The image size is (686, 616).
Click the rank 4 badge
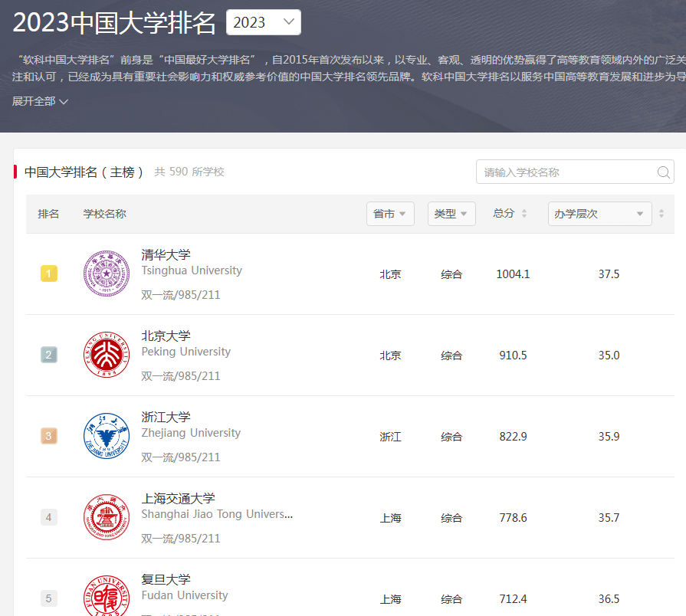tap(49, 517)
